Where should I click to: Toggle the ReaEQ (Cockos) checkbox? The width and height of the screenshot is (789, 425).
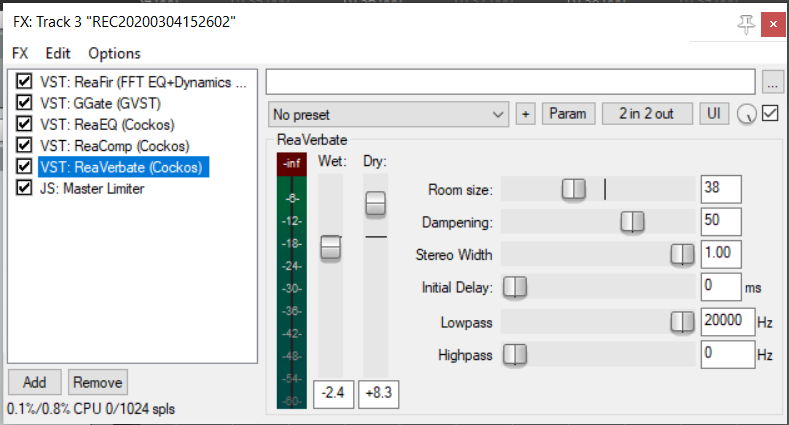(24, 124)
